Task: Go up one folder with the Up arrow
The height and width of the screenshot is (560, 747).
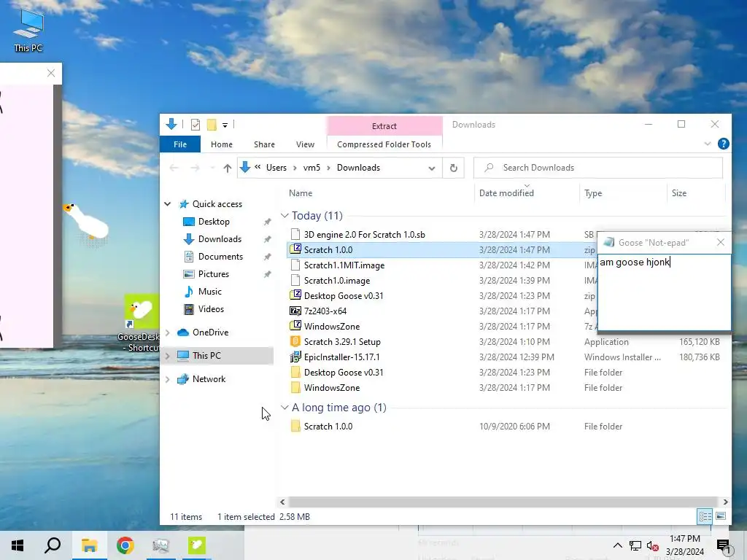Action: pyautogui.click(x=228, y=168)
